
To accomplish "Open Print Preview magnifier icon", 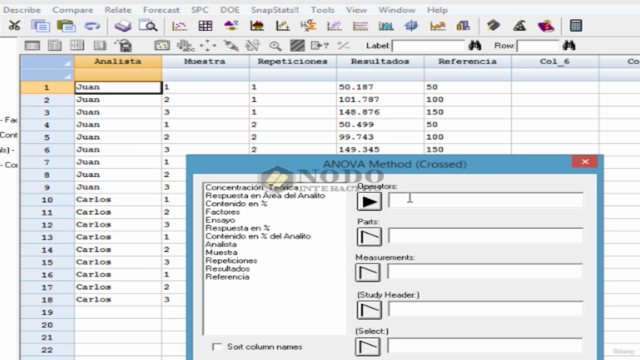I will 148,26.
